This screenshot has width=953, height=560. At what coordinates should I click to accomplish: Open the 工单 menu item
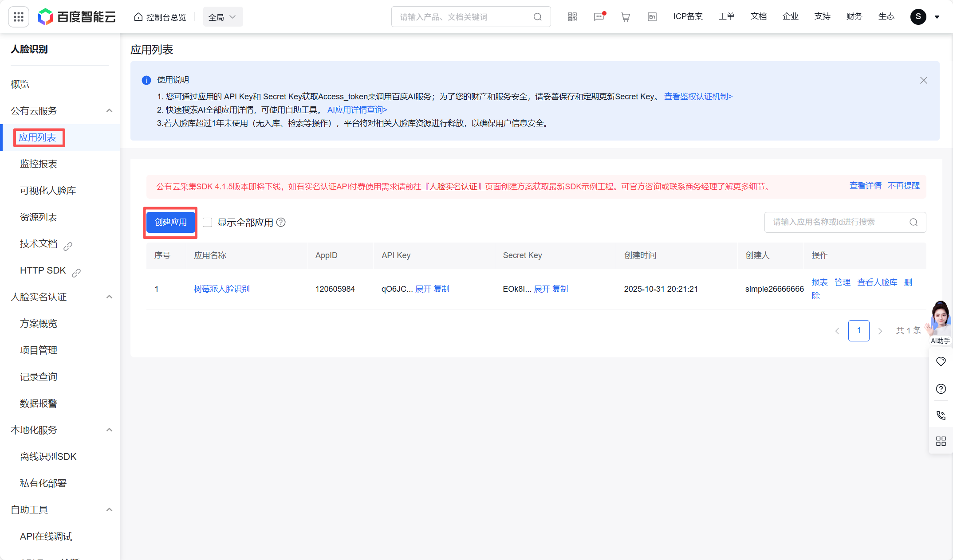(x=727, y=16)
